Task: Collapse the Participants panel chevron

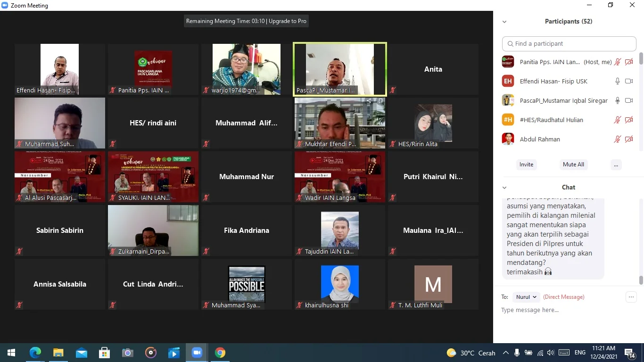Action: (x=504, y=22)
